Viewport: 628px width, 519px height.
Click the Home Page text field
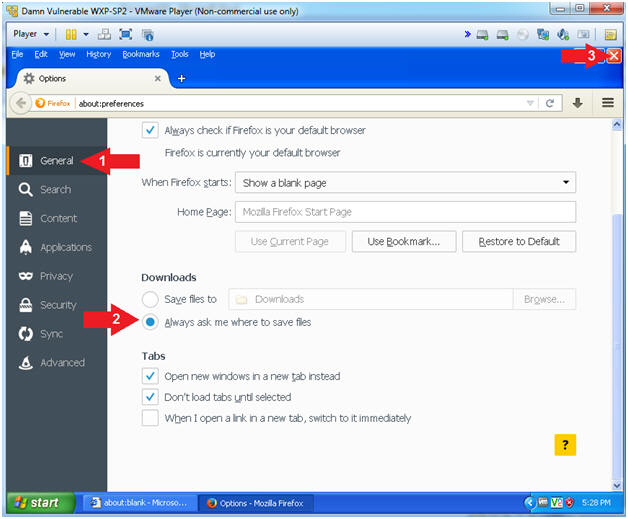[x=405, y=212]
